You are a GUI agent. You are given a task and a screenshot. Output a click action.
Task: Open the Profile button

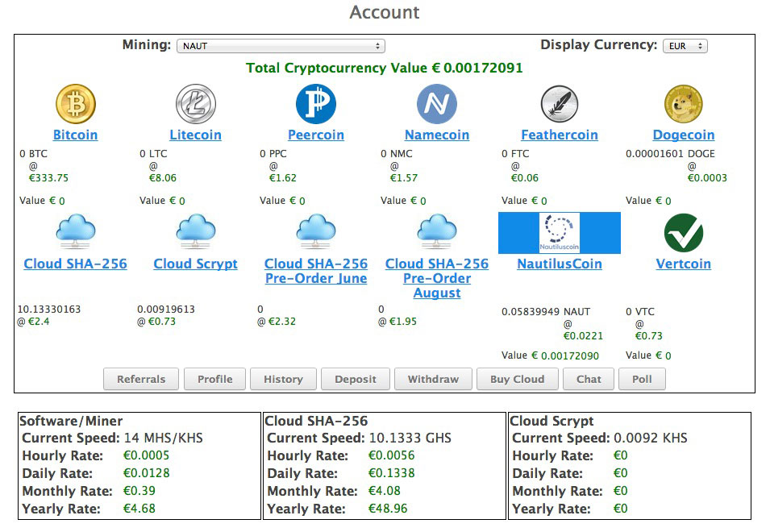214,380
